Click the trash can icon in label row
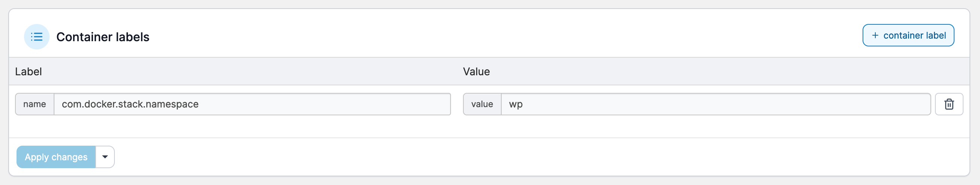 [949, 104]
